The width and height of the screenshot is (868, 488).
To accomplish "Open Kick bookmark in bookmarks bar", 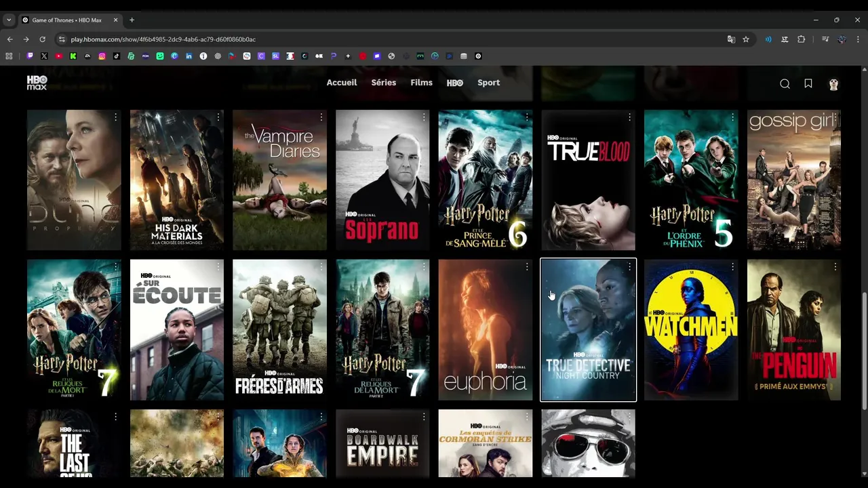I will (73, 56).
